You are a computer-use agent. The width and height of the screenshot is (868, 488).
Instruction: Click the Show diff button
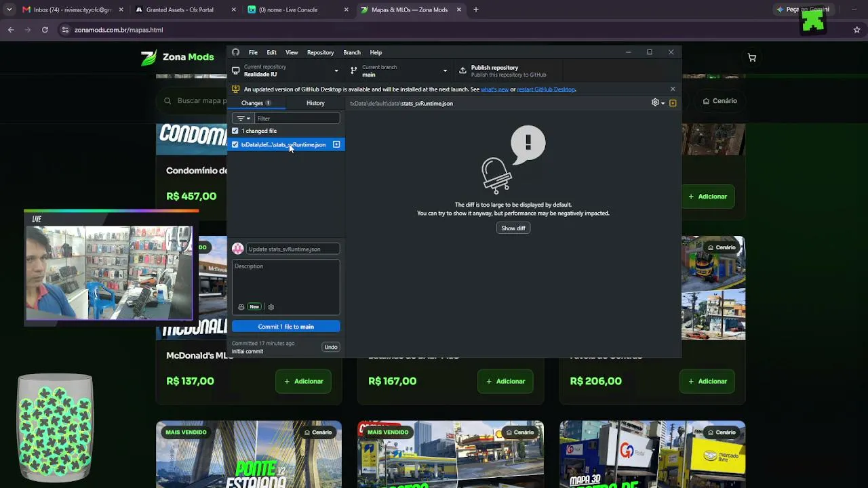point(513,228)
